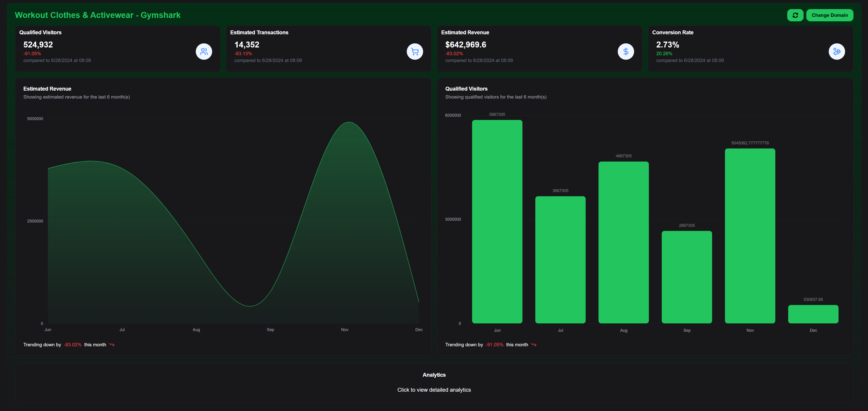Click the refresh icon in the header
This screenshot has height=411, width=868.
[x=795, y=15]
